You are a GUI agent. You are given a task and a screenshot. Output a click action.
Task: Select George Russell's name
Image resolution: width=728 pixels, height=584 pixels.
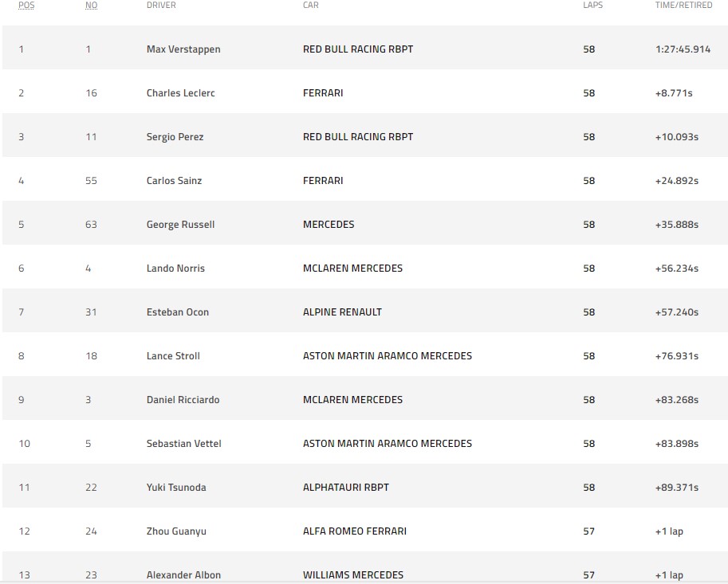[181, 225]
